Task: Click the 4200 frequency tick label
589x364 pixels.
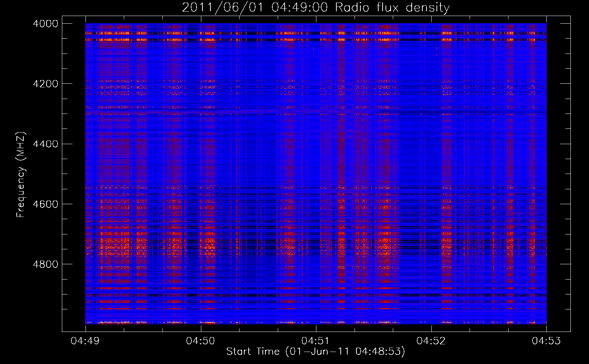Action: click(46, 84)
